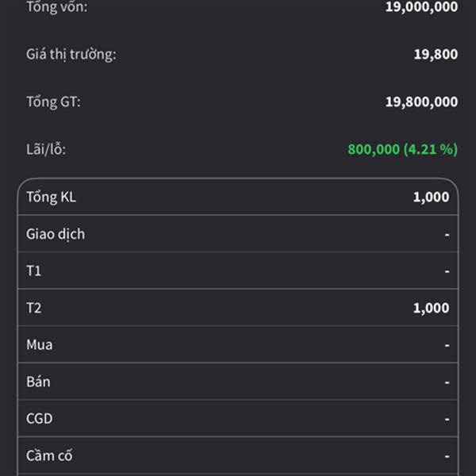Select the dash value in Giao dịch row
Viewport: 476px width, 476px height.
click(447, 234)
